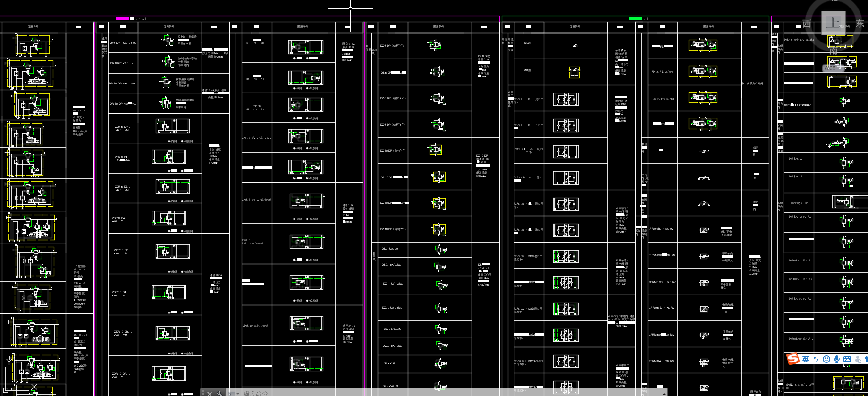
Task: Open command line customize wrench menu
Action: click(220, 393)
